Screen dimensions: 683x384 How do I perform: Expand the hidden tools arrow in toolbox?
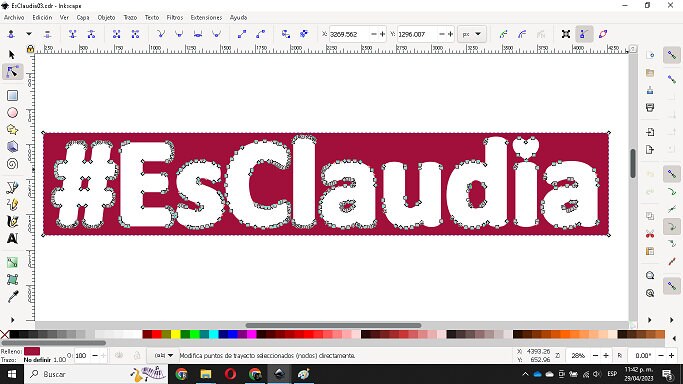tap(12, 320)
